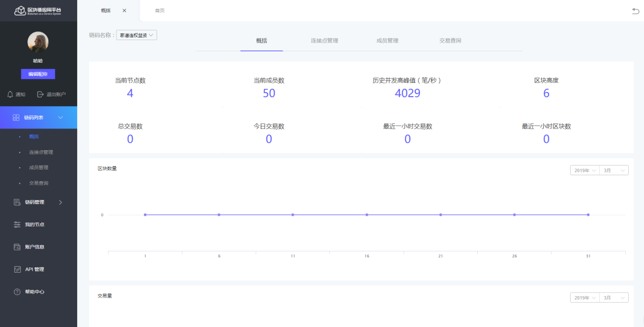Expand the 链码管理 sidebar chevron
Viewport: 644px width, 327px height.
(x=60, y=202)
